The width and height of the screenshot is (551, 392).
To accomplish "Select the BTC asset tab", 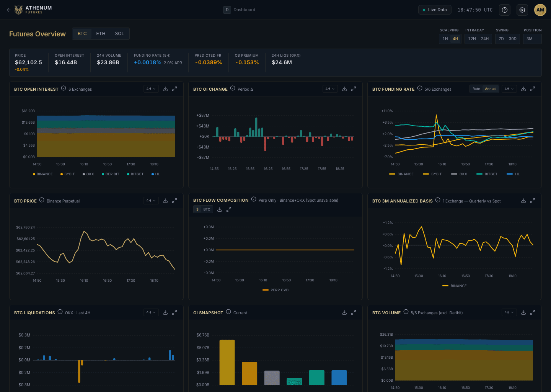I will coord(82,34).
